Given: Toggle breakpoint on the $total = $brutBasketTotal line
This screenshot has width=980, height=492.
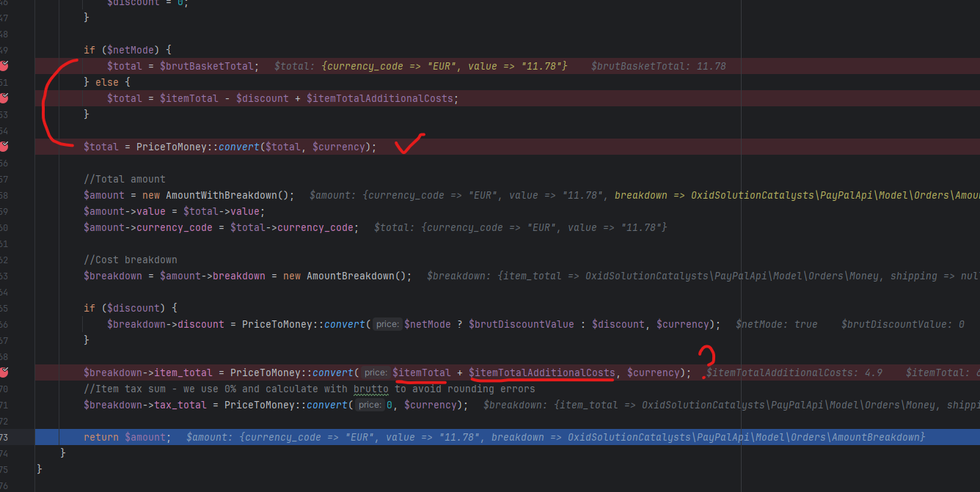Looking at the screenshot, I should 4,66.
